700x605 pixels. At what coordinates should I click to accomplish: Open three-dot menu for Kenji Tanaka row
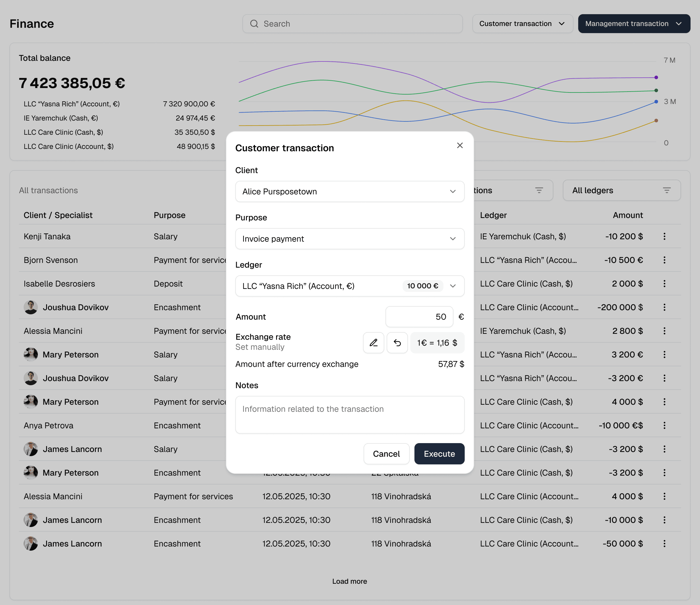click(664, 236)
